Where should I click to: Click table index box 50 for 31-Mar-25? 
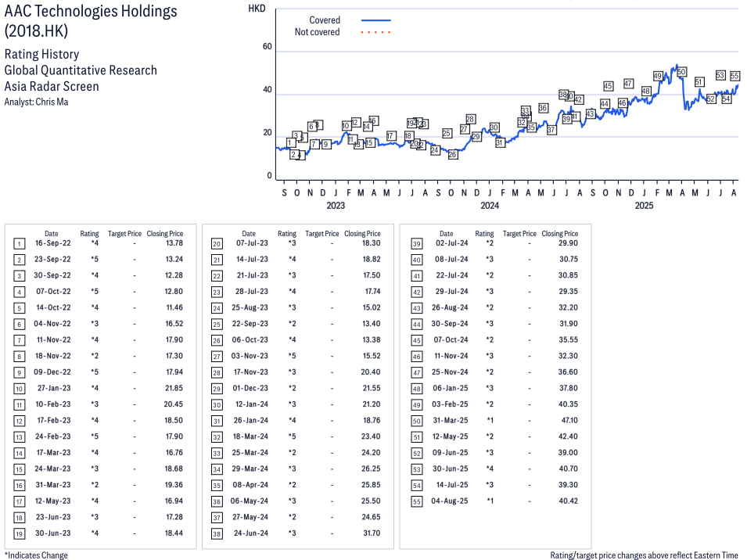pyautogui.click(x=417, y=422)
